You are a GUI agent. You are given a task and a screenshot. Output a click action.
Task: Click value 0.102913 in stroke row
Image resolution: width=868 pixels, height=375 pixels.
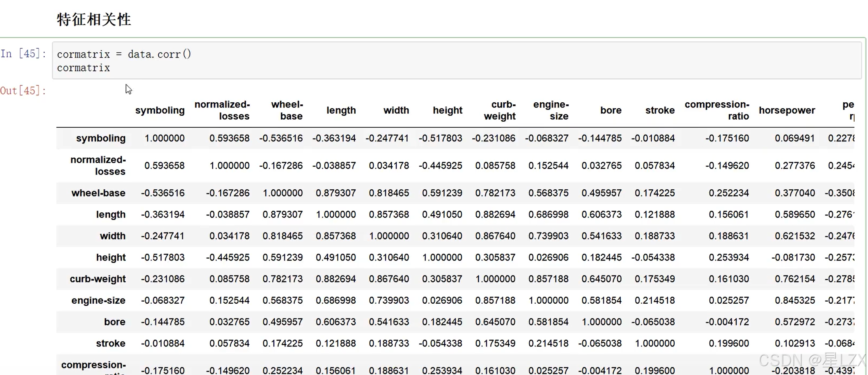795,343
